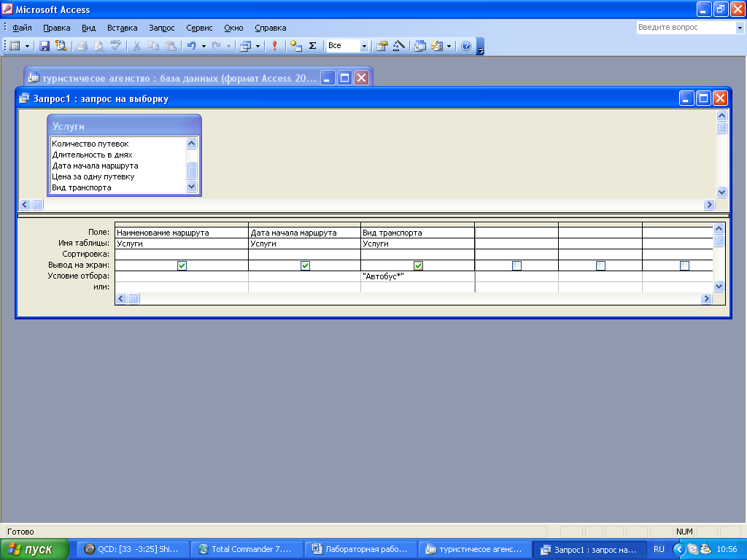
Task: Open the Вид menu
Action: click(88, 28)
